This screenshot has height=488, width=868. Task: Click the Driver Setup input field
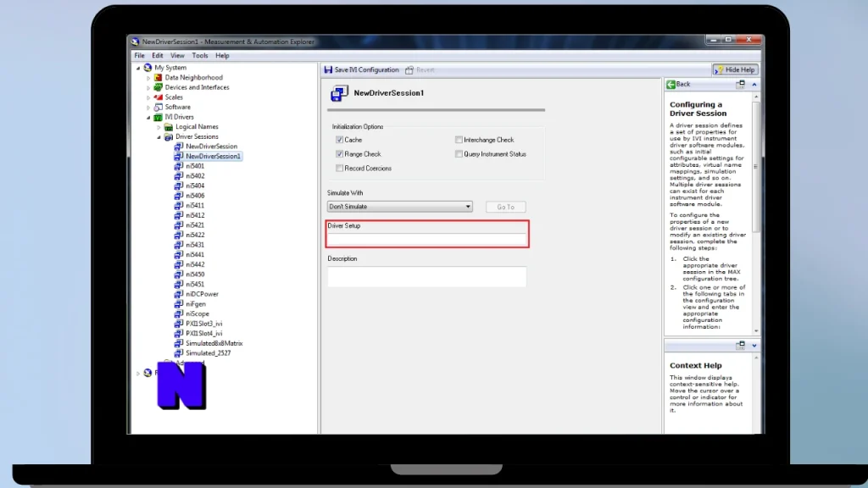(427, 239)
